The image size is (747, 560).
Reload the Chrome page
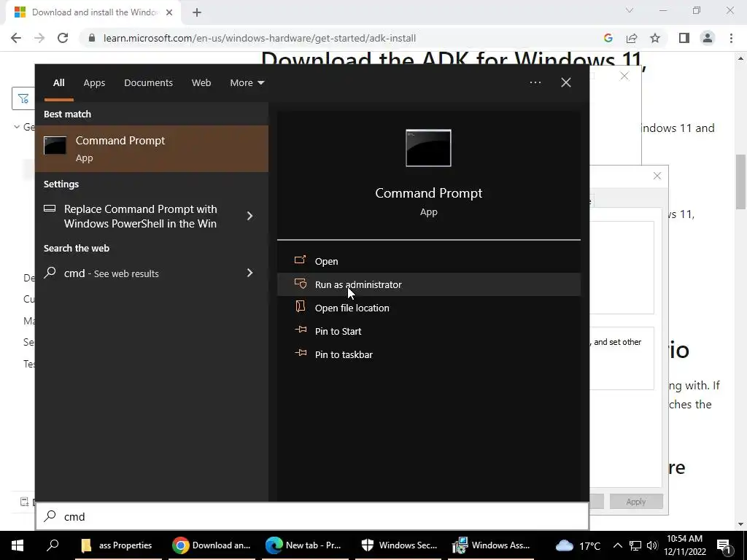[63, 38]
